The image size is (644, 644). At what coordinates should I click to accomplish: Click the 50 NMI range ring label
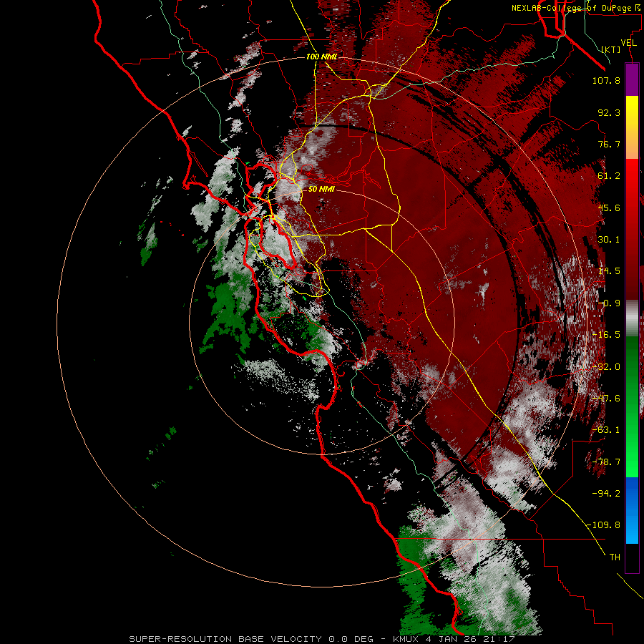coord(321,189)
